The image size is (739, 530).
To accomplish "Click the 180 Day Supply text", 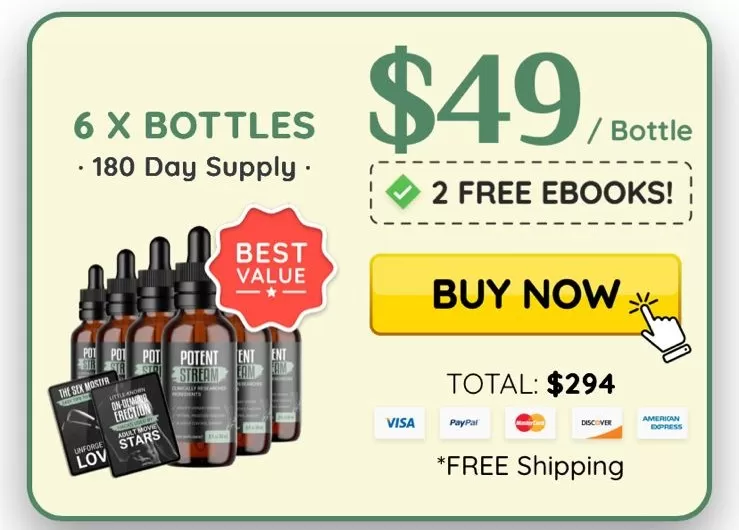I will 194,167.
